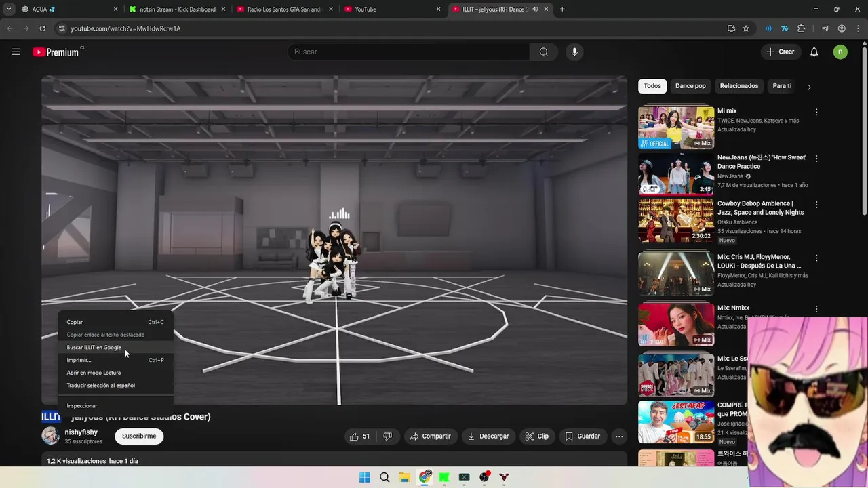The image size is (868, 488).
Task: Bookmark this page with the star
Action: (x=746, y=28)
